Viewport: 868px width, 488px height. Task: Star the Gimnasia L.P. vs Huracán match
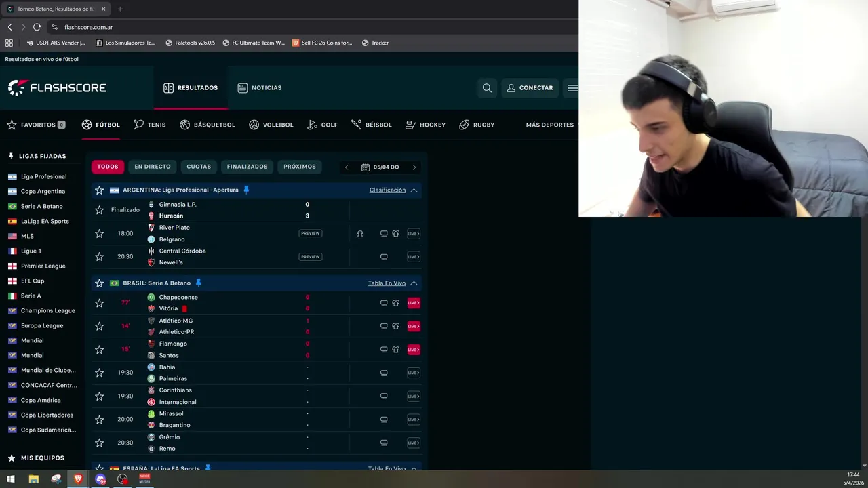click(x=100, y=210)
